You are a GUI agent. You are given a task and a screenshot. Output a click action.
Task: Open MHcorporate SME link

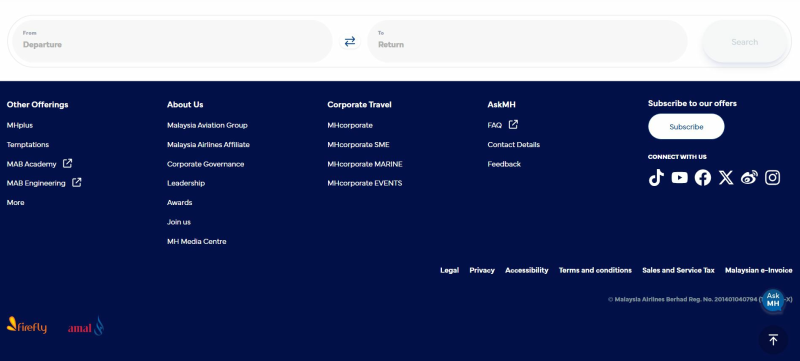[358, 145]
